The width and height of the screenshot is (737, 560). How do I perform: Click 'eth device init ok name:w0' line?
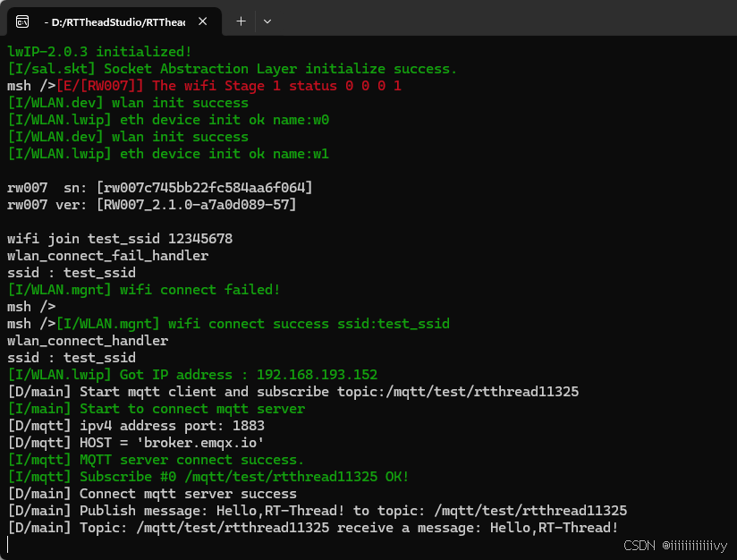pos(168,120)
